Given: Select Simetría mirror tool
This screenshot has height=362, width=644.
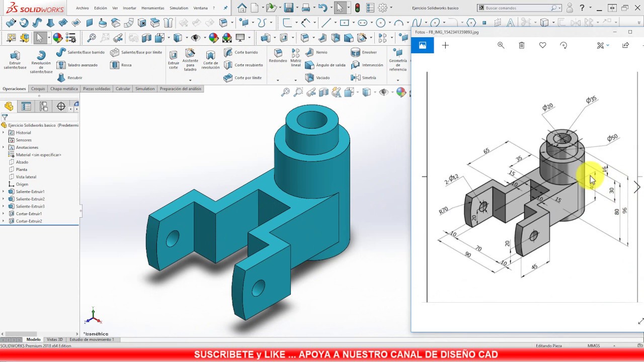Looking at the screenshot, I should [x=363, y=78].
